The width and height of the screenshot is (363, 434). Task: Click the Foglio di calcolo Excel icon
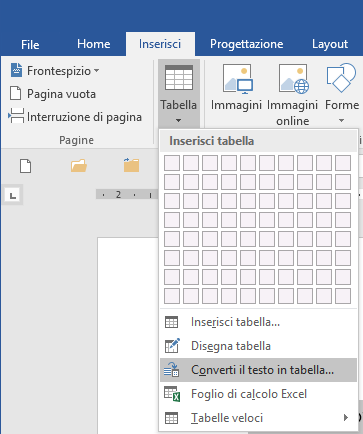point(172,394)
